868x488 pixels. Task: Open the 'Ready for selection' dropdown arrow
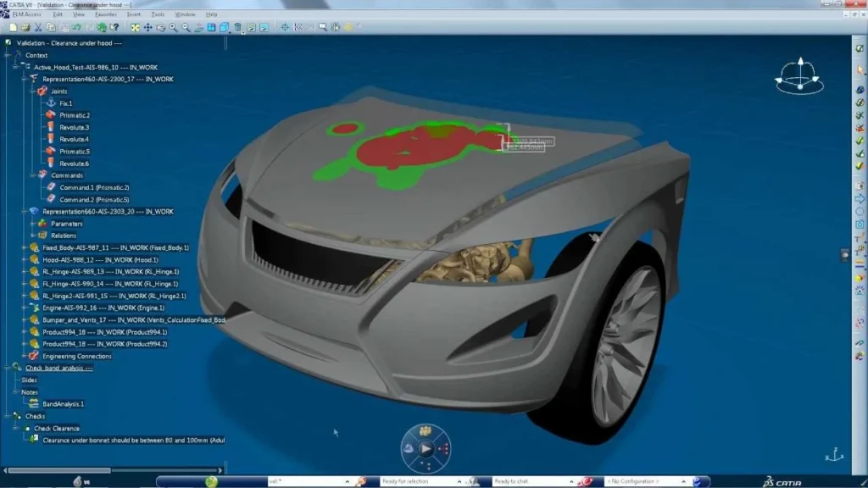click(x=459, y=482)
